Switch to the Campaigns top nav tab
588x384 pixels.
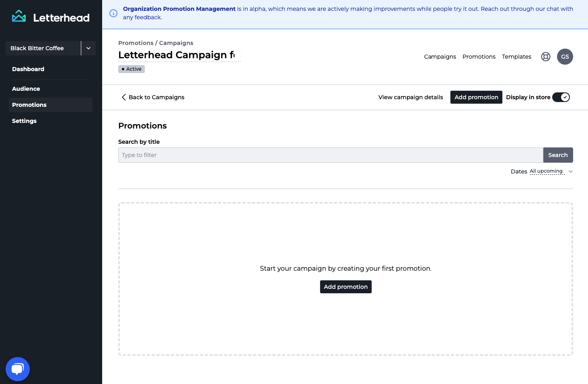tap(440, 57)
